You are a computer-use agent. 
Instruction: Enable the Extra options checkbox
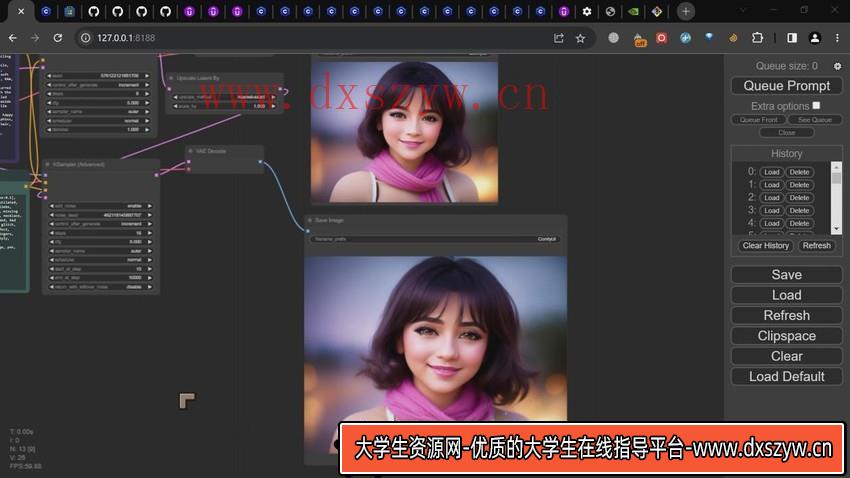(x=816, y=105)
